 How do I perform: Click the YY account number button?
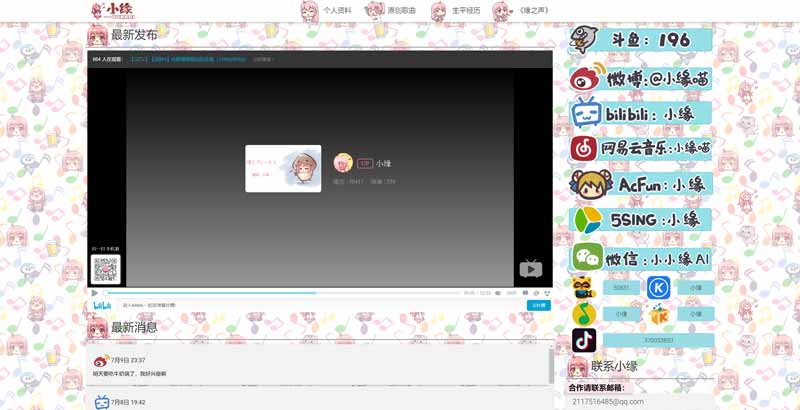[x=621, y=288]
